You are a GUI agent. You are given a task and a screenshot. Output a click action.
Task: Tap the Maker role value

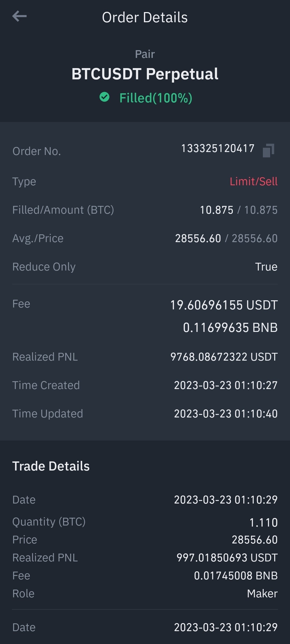click(x=262, y=594)
